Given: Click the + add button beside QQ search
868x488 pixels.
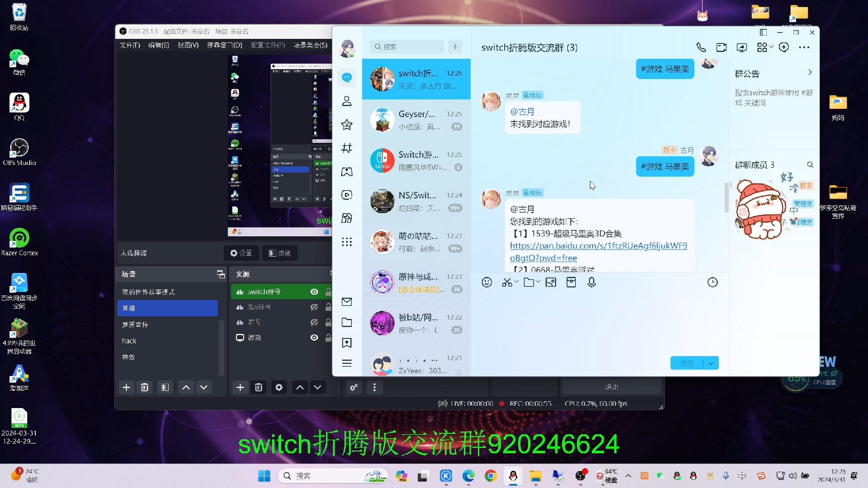Looking at the screenshot, I should [455, 47].
